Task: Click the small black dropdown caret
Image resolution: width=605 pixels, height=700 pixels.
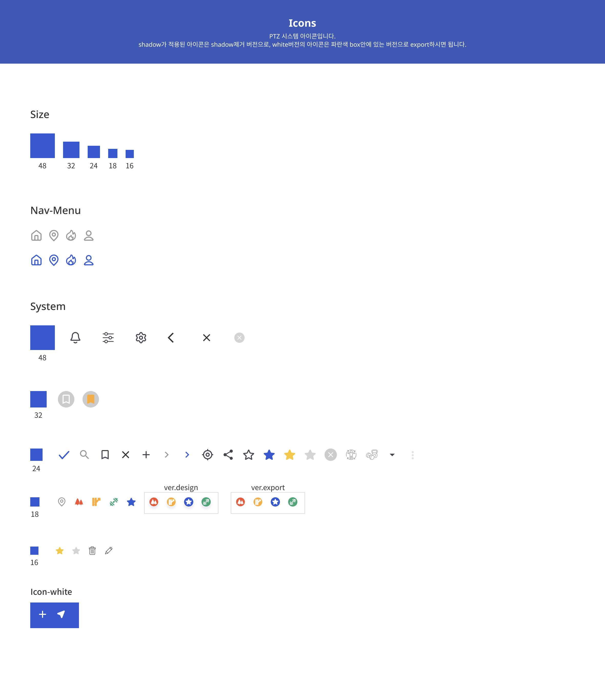Action: (x=392, y=455)
